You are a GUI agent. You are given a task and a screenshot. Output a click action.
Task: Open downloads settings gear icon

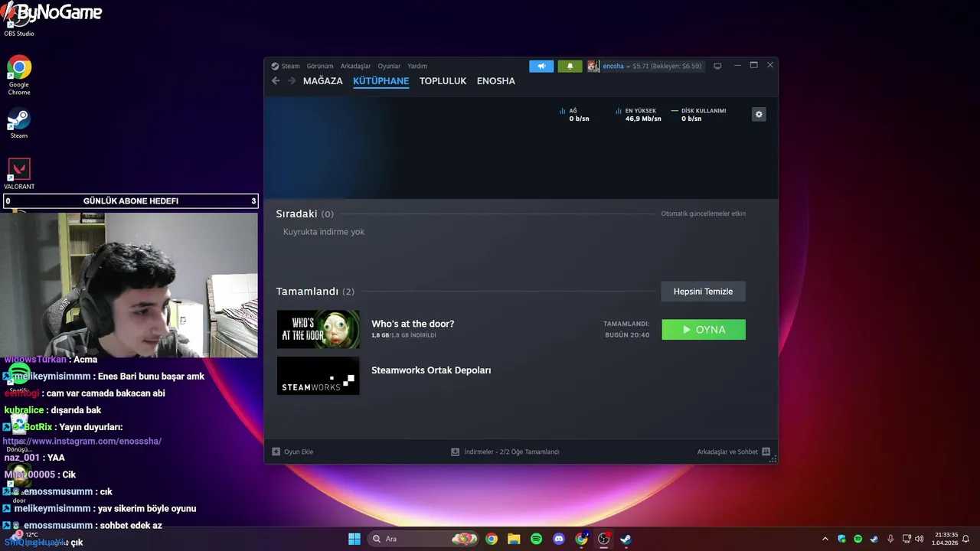(759, 114)
